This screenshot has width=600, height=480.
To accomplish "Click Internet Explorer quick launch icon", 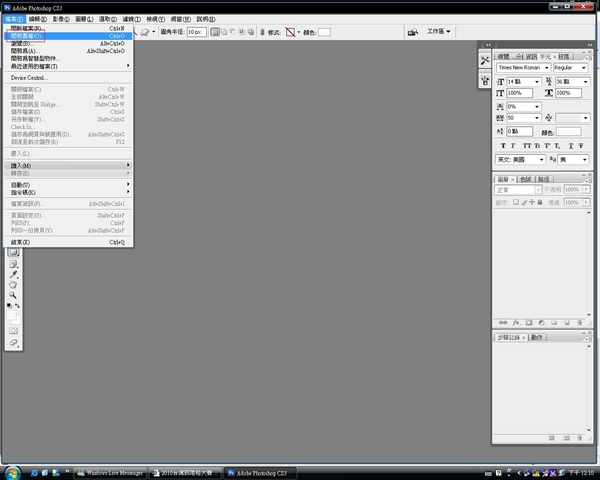I will click(34, 473).
